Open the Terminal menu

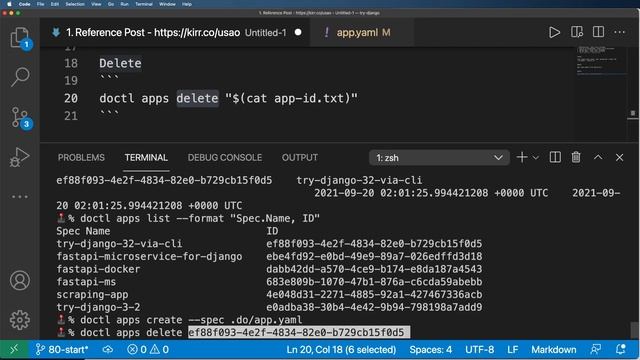click(144, 4)
